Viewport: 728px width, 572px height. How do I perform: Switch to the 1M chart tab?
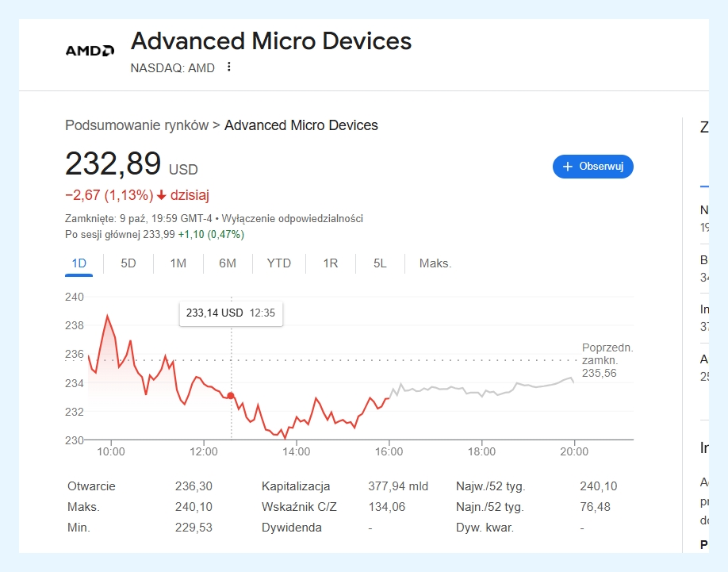178,263
